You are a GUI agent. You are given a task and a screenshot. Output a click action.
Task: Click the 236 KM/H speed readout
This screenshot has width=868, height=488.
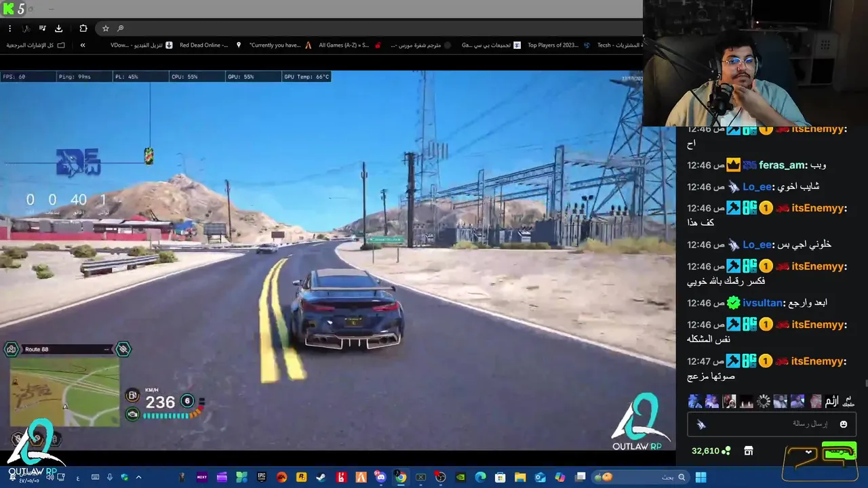tap(160, 402)
